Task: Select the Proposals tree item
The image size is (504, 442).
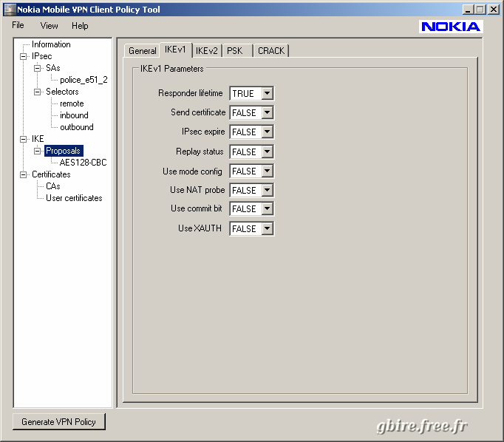Action: click(x=64, y=151)
